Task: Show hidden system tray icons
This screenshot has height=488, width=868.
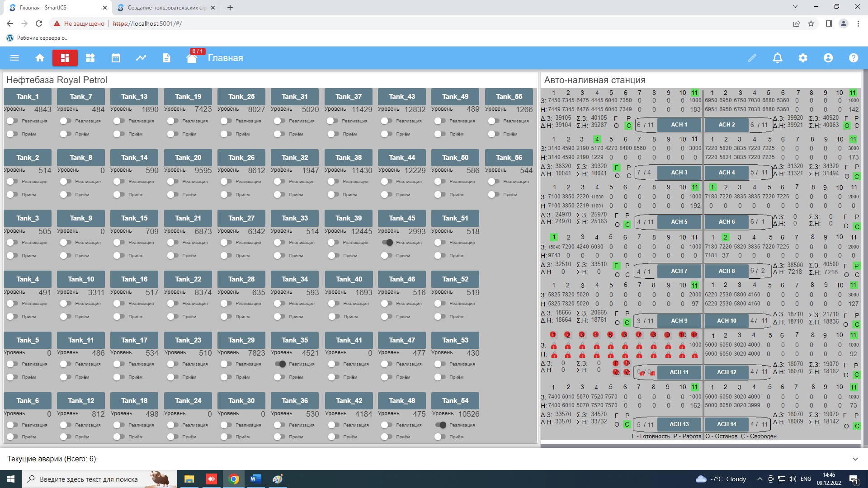Action: (x=759, y=479)
